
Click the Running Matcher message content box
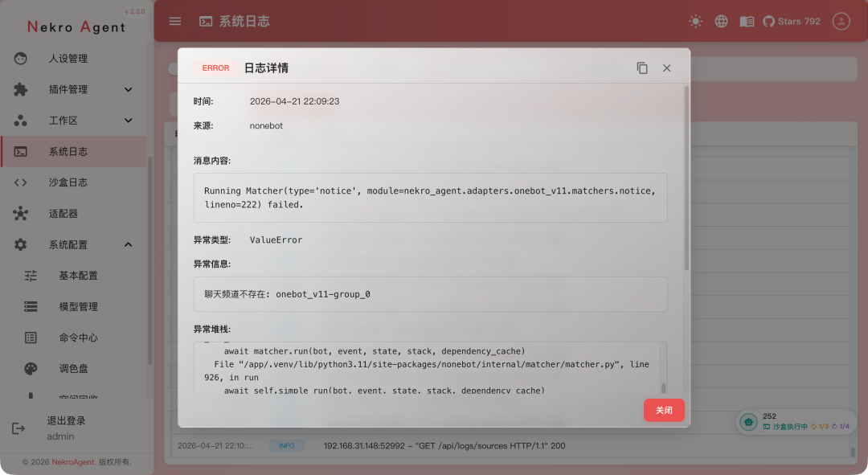[430, 198]
